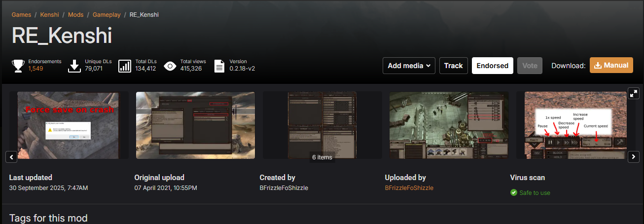Toggle the Endorsed button

click(493, 66)
